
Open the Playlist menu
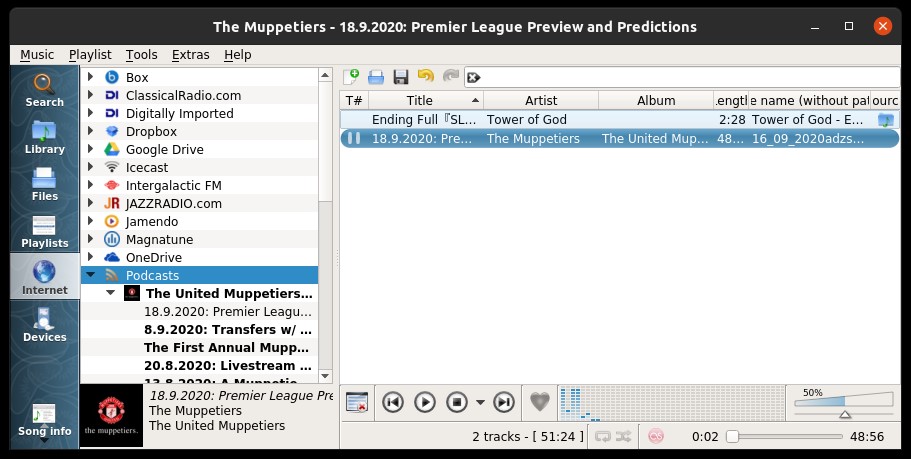click(x=90, y=55)
